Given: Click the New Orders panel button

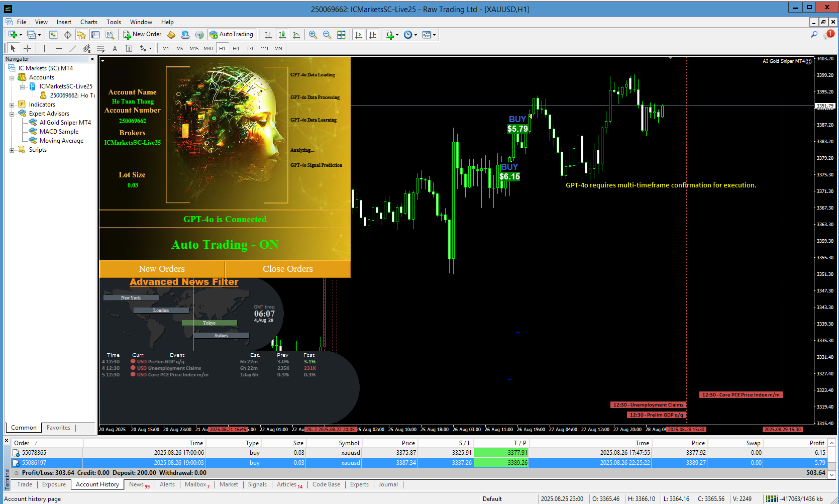Looking at the screenshot, I should point(162,269).
